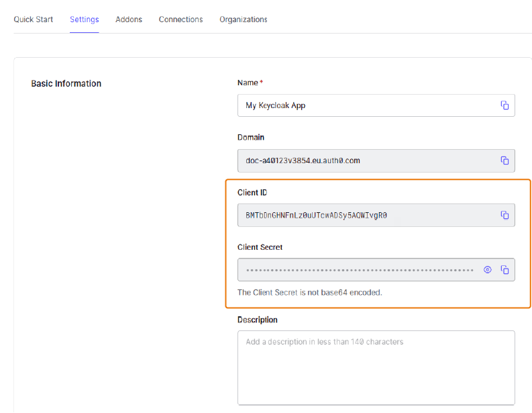The image size is (532, 413).
Task: Click 'The Client Secret is not base64 encoded.' note
Action: point(310,292)
